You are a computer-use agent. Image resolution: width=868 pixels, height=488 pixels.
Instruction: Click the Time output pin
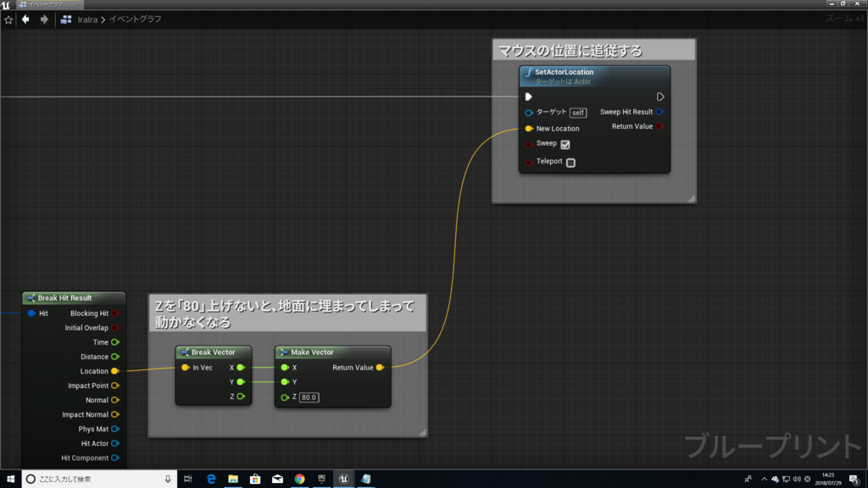(x=114, y=342)
